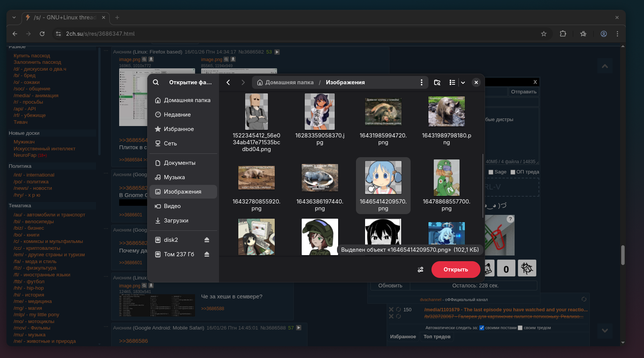Open the browser extensions menu
This screenshot has height=358, width=644.
563,34
